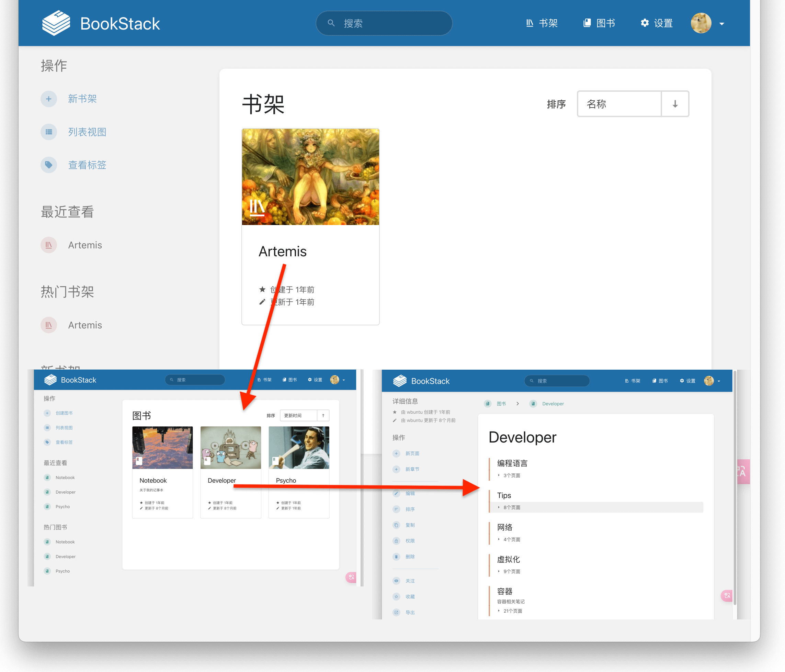Click the plus icon for 新书架
Viewport: 785px width, 672px height.
[x=48, y=99]
